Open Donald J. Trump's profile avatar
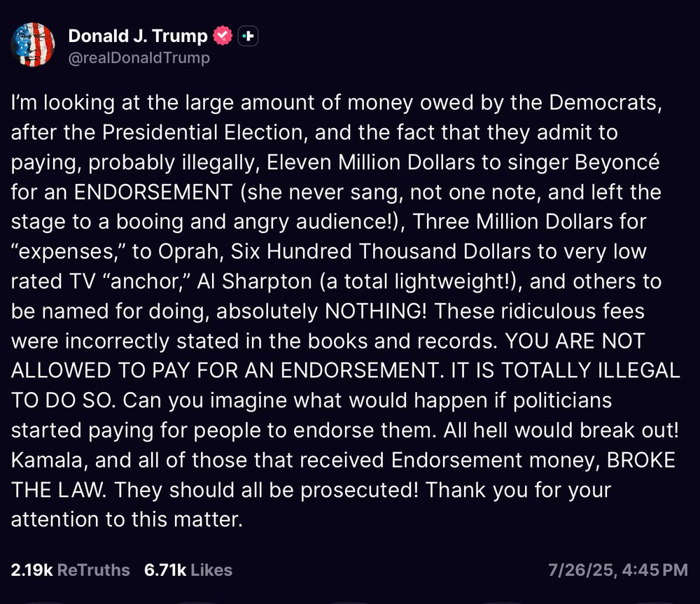Viewport: 700px width, 604px height. click(33, 45)
